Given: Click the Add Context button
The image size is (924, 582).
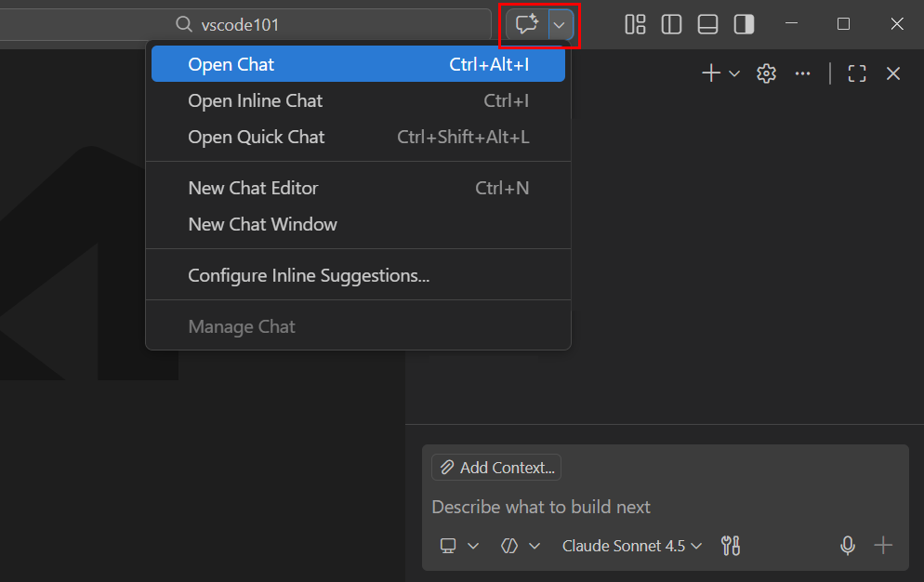Looking at the screenshot, I should pyautogui.click(x=495, y=468).
